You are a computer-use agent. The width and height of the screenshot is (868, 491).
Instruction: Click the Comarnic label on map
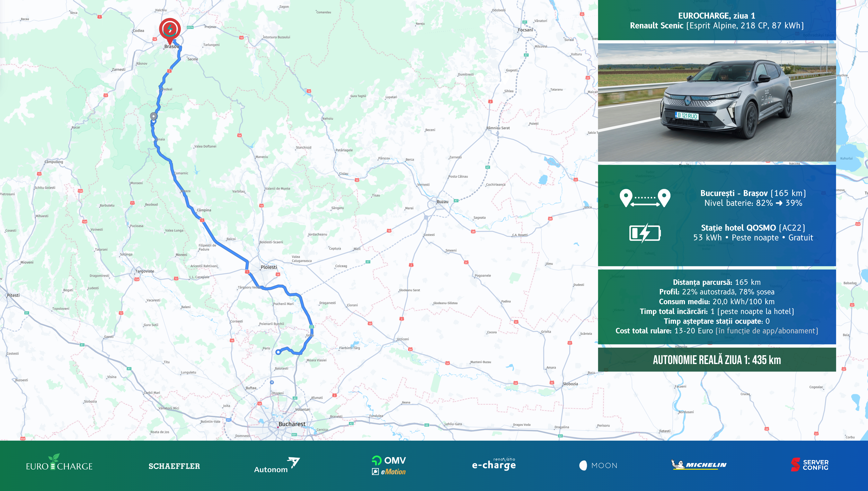[181, 173]
